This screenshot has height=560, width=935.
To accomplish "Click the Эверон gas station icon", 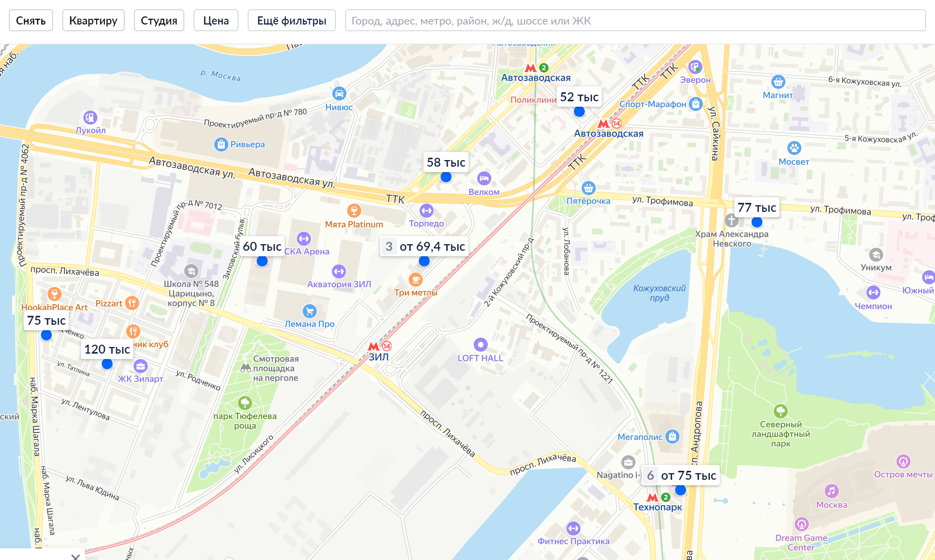I will coord(695,67).
